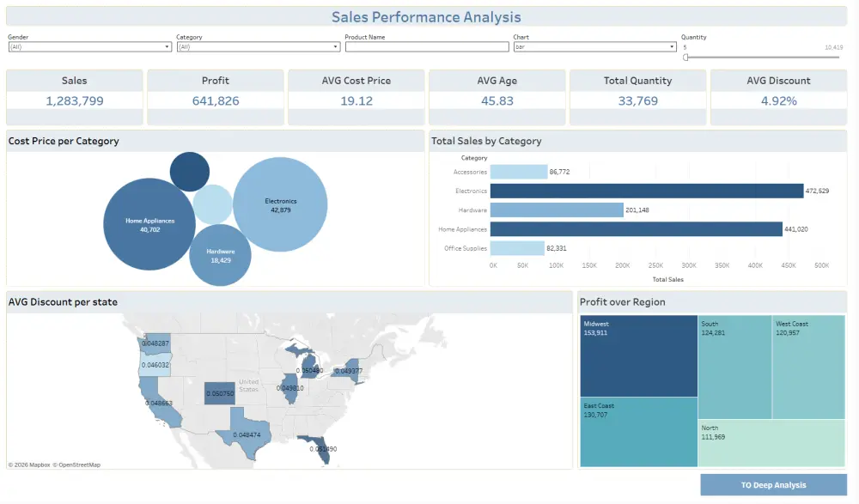Click the Total Sales by Category title
859x504 pixels.
tap(486, 142)
